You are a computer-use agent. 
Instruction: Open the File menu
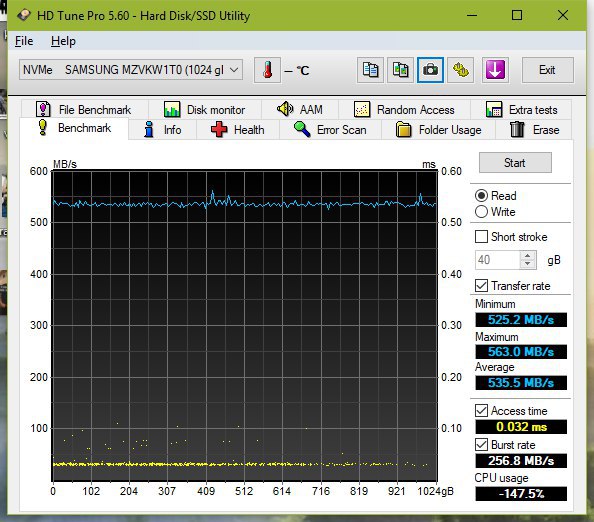coord(24,41)
